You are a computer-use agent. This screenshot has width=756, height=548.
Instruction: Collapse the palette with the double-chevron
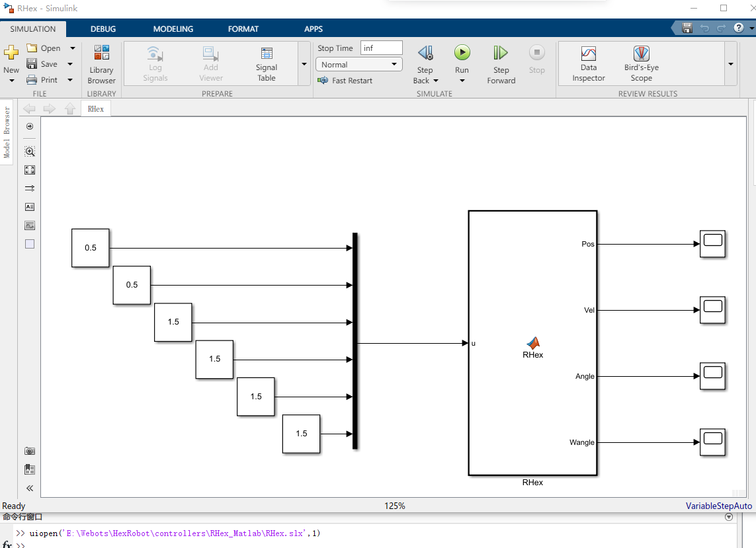[x=29, y=488]
